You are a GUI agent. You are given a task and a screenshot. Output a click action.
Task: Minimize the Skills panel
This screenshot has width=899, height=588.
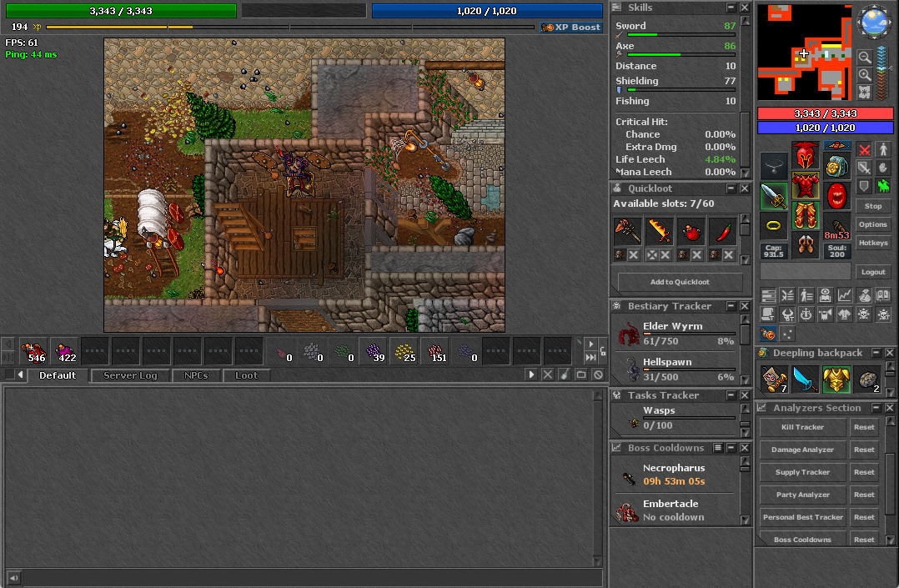click(731, 8)
